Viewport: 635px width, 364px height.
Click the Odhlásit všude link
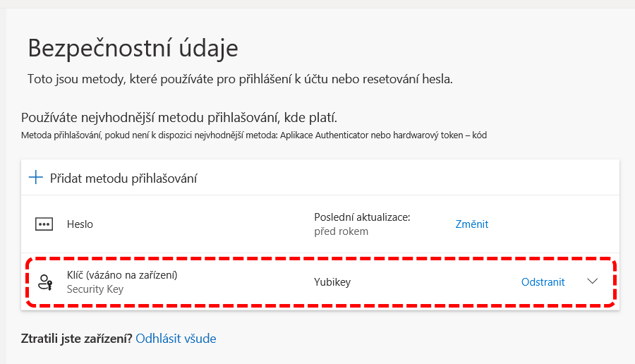pos(176,339)
